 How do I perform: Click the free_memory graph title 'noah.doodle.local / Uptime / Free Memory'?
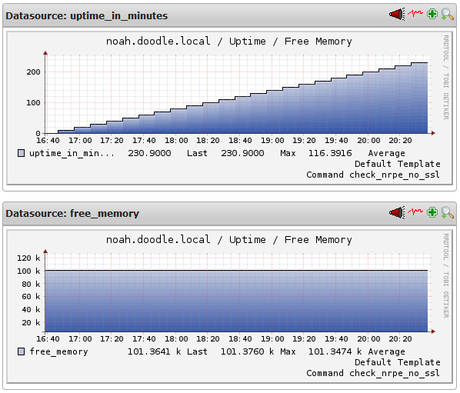229,239
